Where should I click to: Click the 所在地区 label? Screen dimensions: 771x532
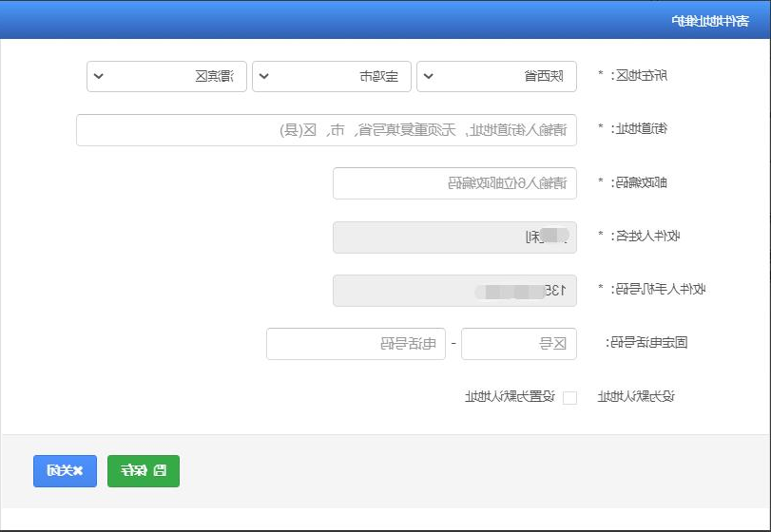tap(639, 76)
